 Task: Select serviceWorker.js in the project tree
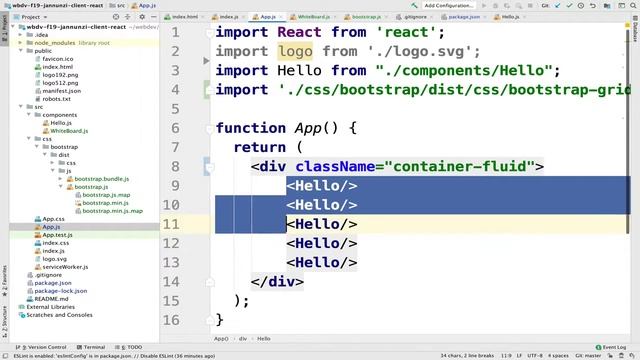point(65,267)
